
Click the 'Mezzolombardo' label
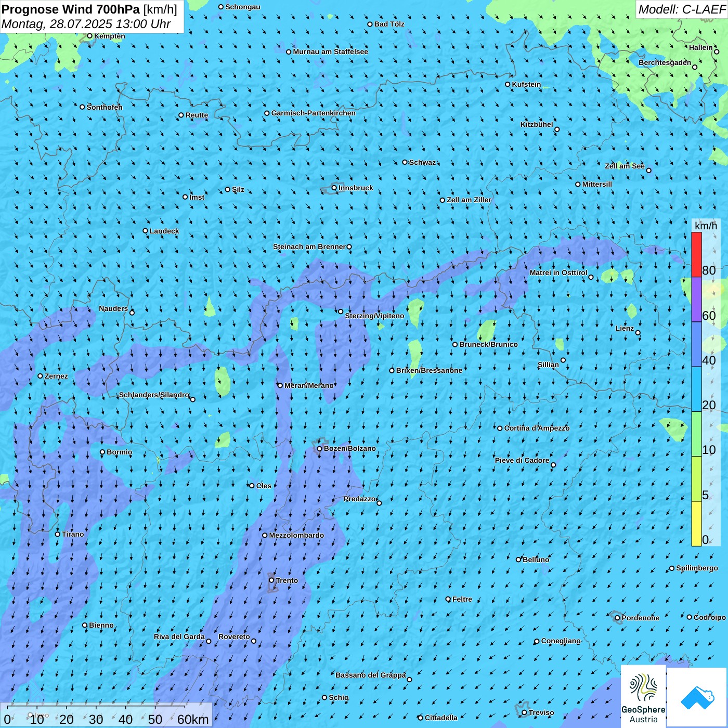(296, 535)
